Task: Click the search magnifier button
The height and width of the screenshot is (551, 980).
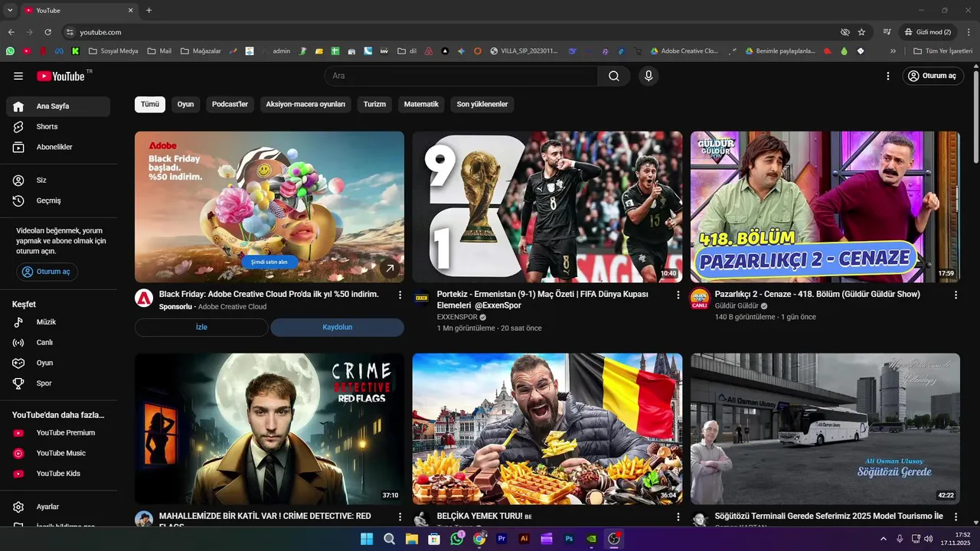Action: 614,76
